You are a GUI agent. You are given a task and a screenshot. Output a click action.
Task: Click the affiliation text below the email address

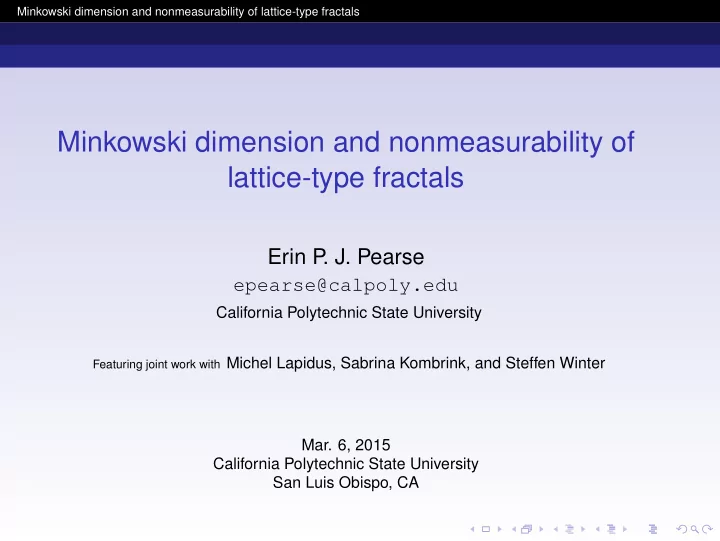[x=349, y=313]
